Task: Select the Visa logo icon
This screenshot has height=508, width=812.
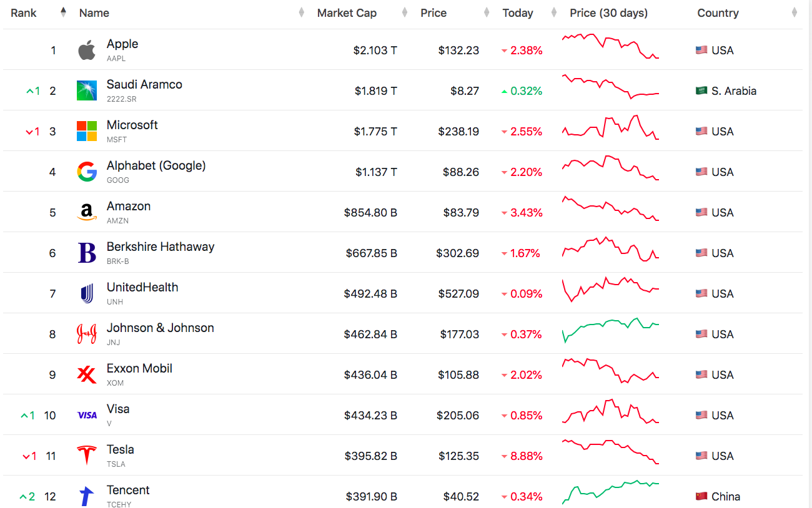Action: [x=86, y=414]
